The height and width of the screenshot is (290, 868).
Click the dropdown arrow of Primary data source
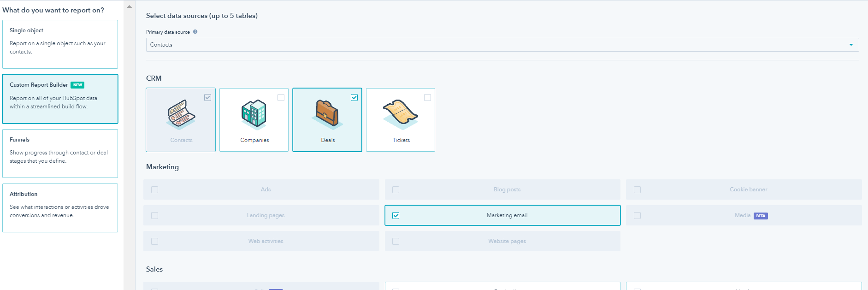pos(851,45)
